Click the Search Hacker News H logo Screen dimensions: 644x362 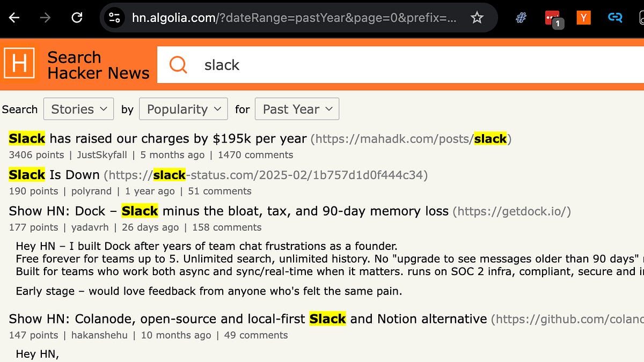pyautogui.click(x=18, y=64)
